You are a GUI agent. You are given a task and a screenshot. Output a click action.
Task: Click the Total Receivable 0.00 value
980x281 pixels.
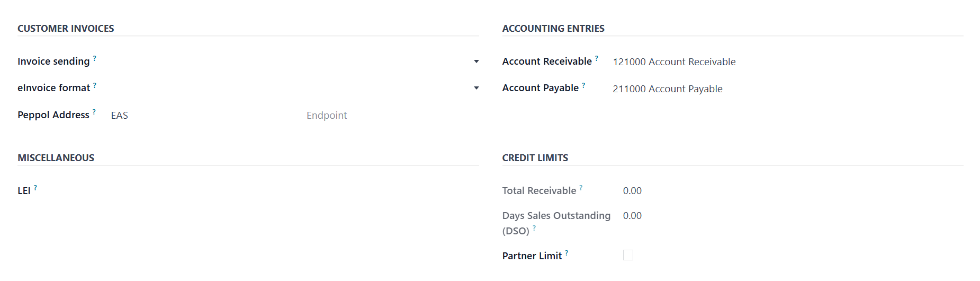(632, 191)
